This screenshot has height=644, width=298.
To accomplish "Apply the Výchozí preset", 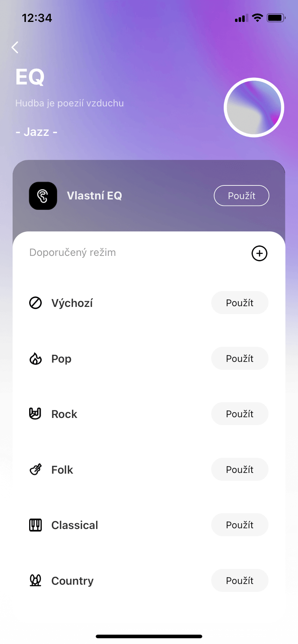I will click(x=240, y=303).
